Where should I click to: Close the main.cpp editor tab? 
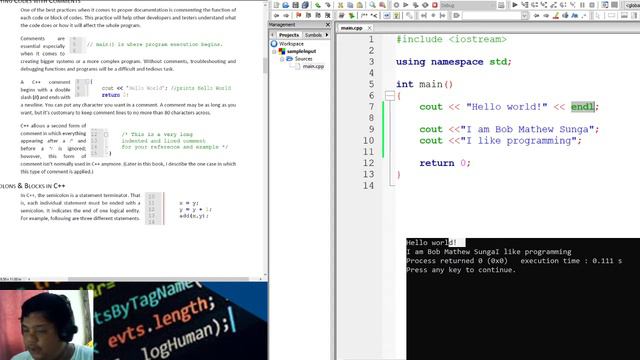pyautogui.click(x=369, y=28)
